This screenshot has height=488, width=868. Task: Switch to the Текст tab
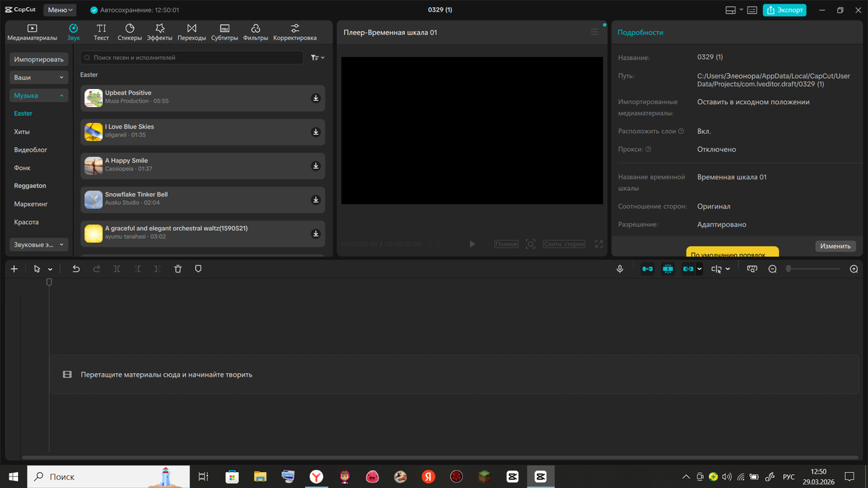click(101, 32)
